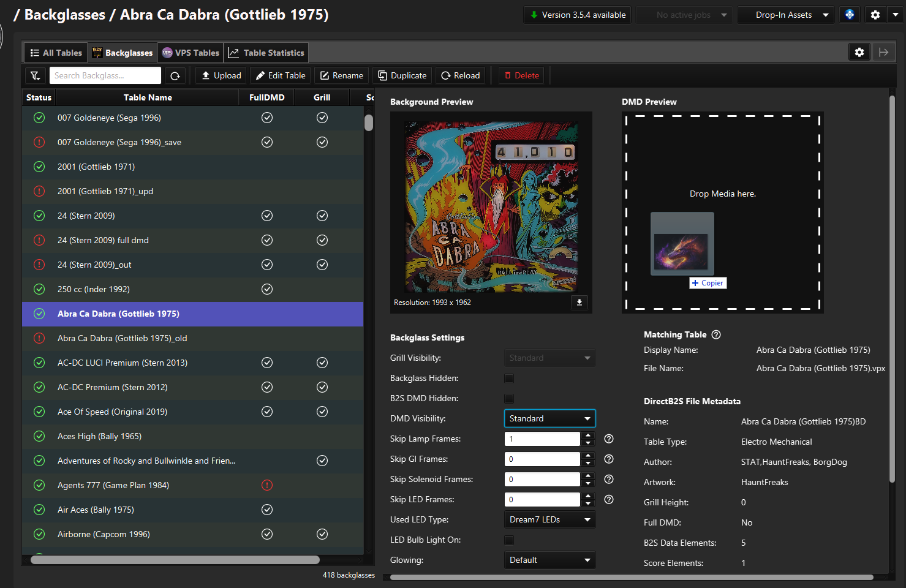Switch to the All Tables tab
Viewport: 906px width, 588px height.
56,53
